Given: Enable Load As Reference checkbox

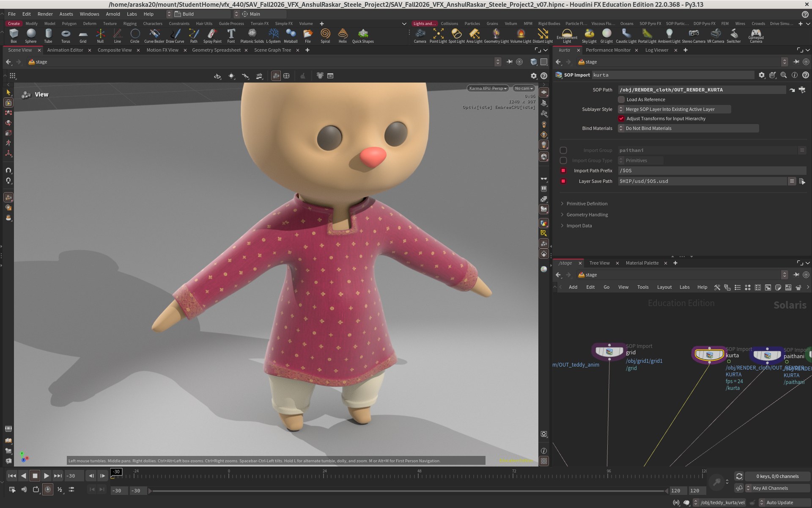Looking at the screenshot, I should click(x=621, y=99).
